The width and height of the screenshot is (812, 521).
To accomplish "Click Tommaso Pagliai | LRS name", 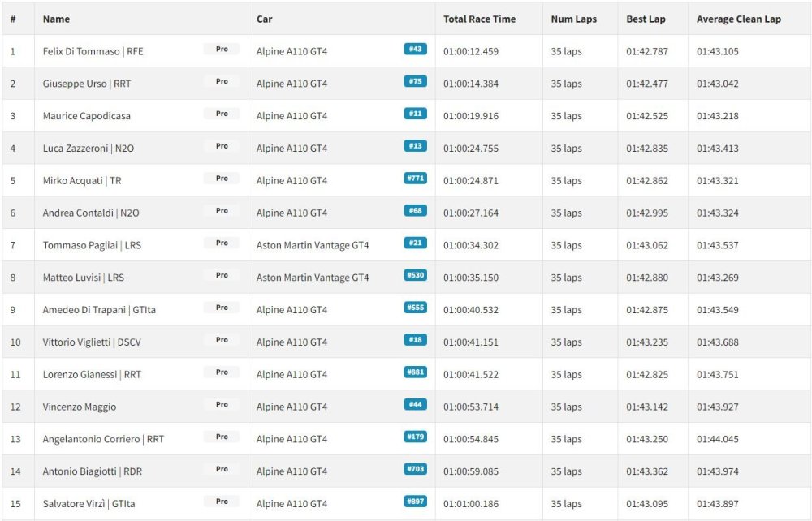I will point(93,245).
